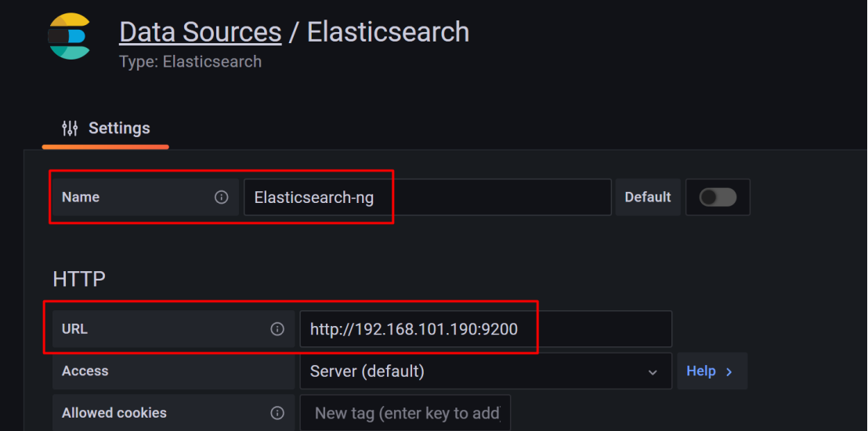Click the chevron arrow beside Help
868x431 pixels.
[729, 371]
